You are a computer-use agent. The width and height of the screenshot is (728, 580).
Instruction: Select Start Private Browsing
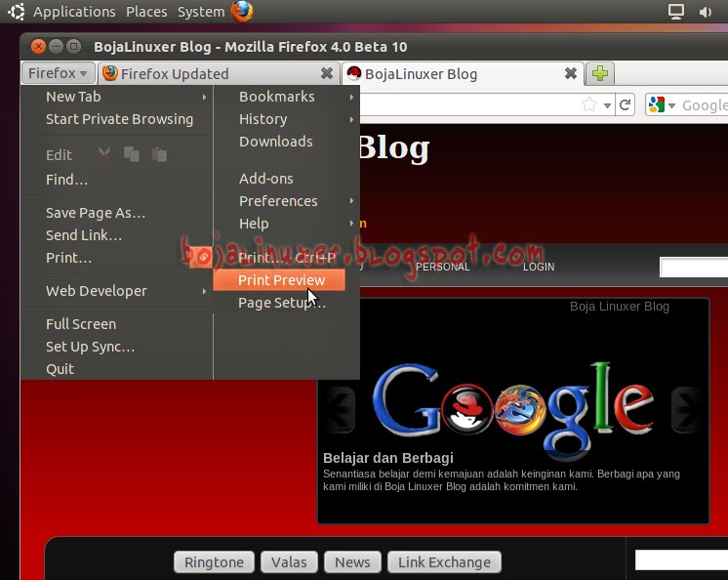pyautogui.click(x=117, y=119)
